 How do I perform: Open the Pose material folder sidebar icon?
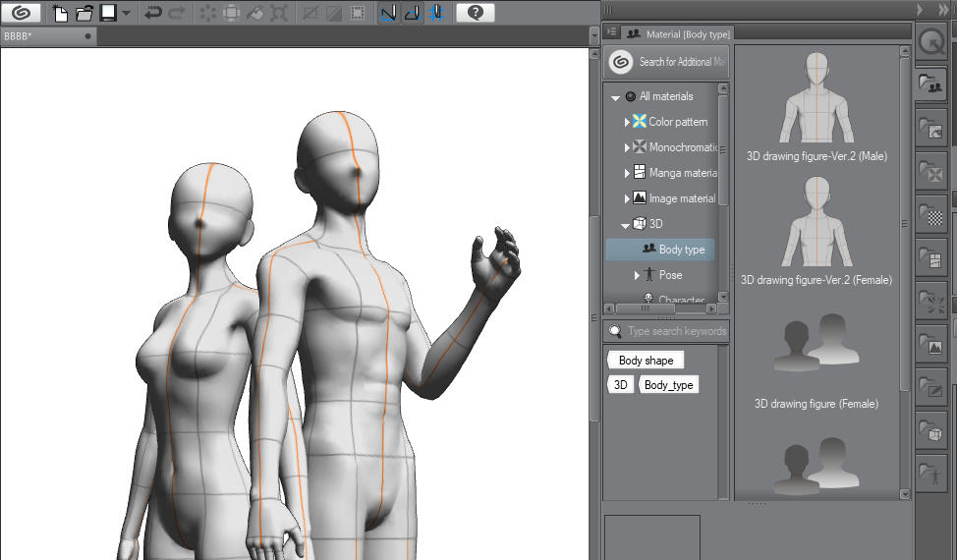930,474
